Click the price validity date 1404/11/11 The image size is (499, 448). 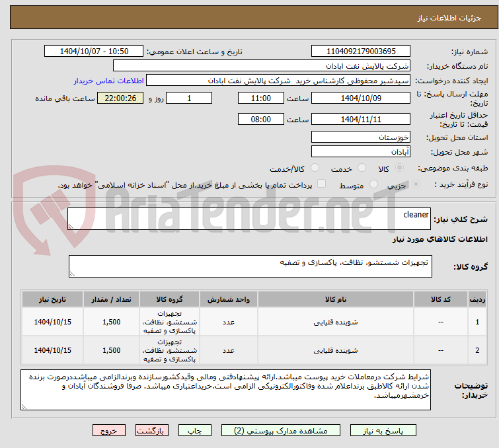pyautogui.click(x=361, y=119)
